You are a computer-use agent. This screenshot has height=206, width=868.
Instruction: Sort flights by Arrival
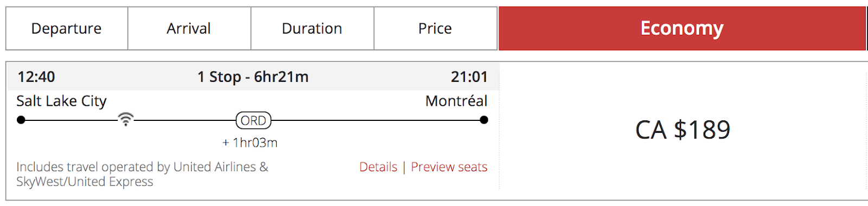pos(189,28)
